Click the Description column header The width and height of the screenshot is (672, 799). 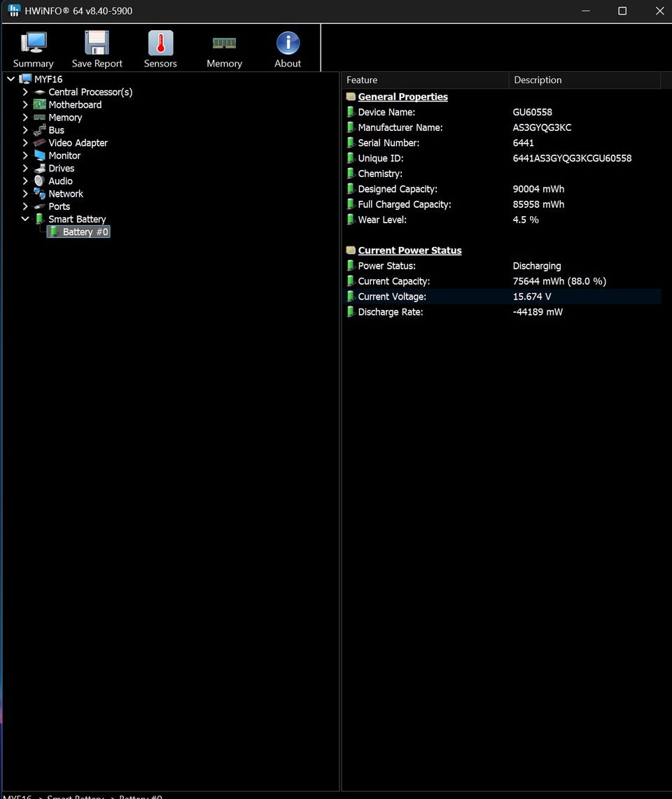coord(584,80)
